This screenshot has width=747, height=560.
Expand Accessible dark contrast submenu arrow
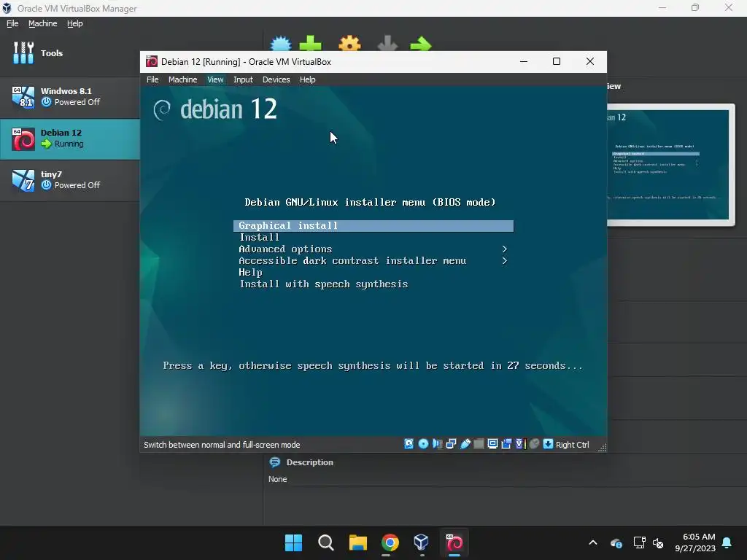coord(505,260)
